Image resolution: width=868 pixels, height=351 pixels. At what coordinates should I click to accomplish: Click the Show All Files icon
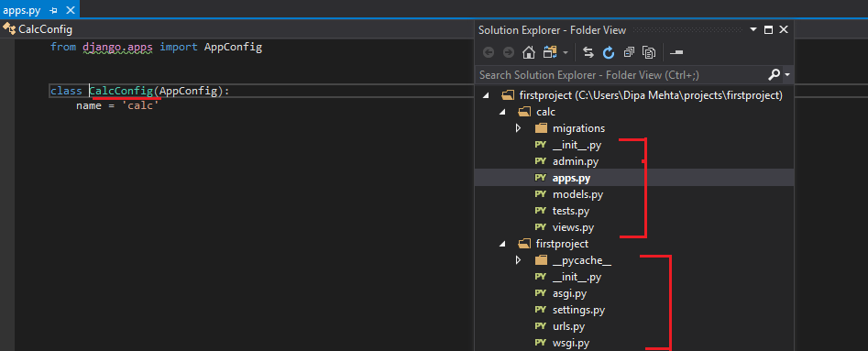point(649,52)
